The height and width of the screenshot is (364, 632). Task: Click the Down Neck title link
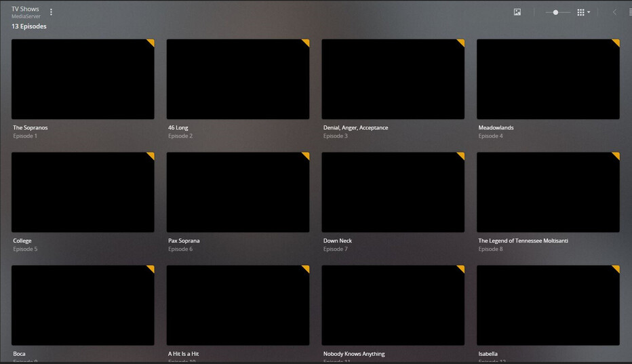click(338, 241)
